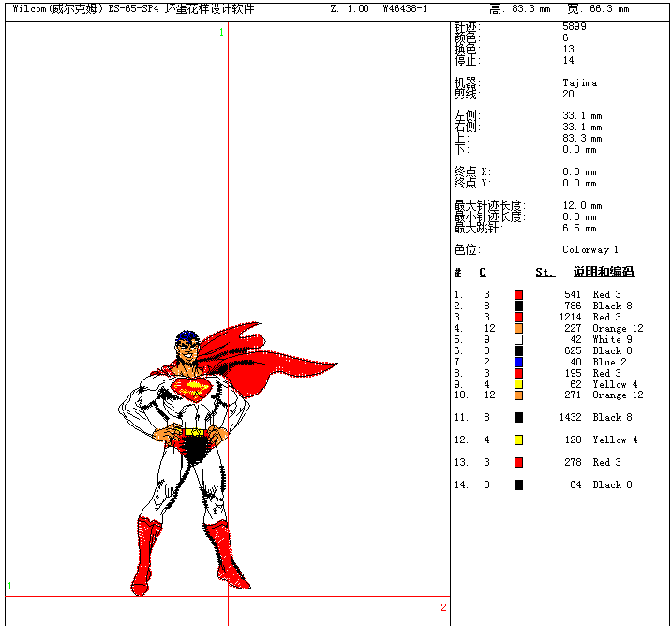Click the 上 value 83.3 mm
This screenshot has width=672, height=626.
pos(582,139)
